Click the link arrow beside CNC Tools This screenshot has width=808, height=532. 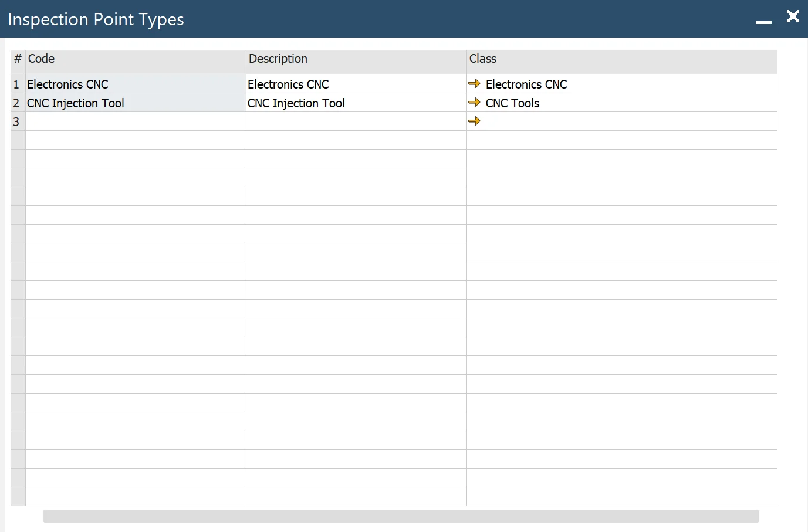474,103
